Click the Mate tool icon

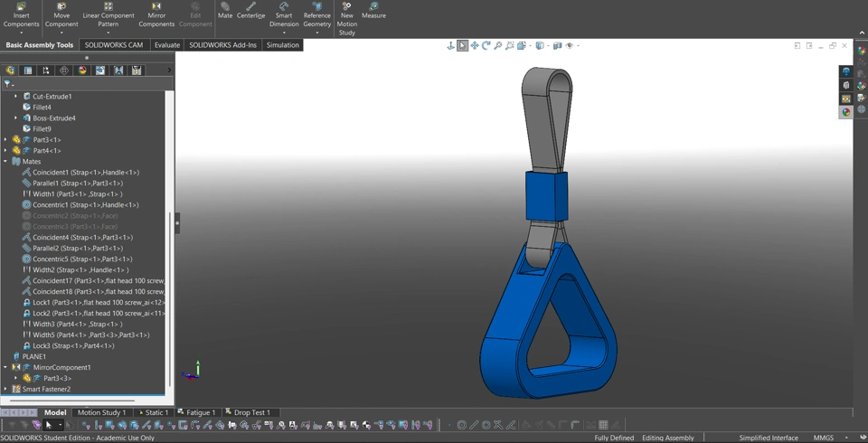(225, 7)
